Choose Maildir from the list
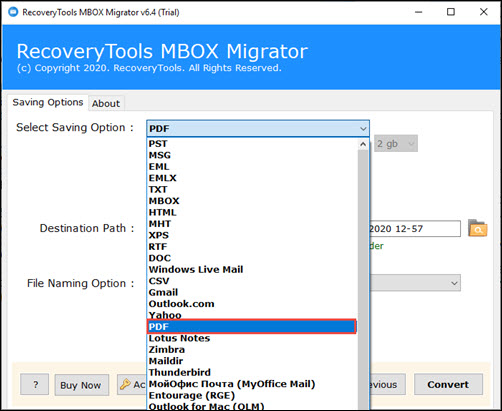Image resolution: width=502 pixels, height=411 pixels. click(252, 361)
